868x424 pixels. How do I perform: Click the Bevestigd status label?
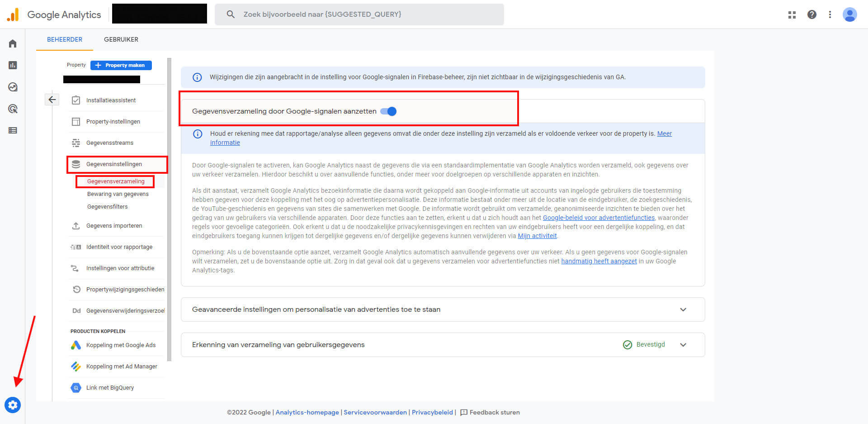pyautogui.click(x=651, y=344)
